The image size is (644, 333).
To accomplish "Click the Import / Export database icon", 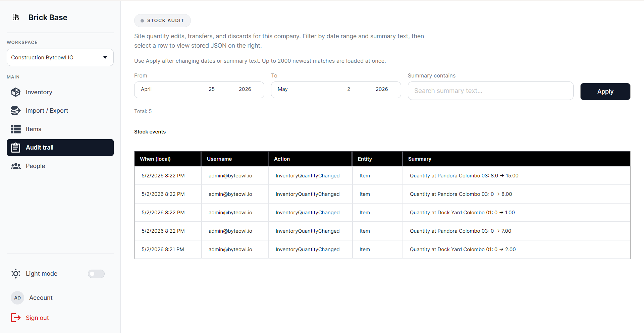I will click(x=15, y=111).
